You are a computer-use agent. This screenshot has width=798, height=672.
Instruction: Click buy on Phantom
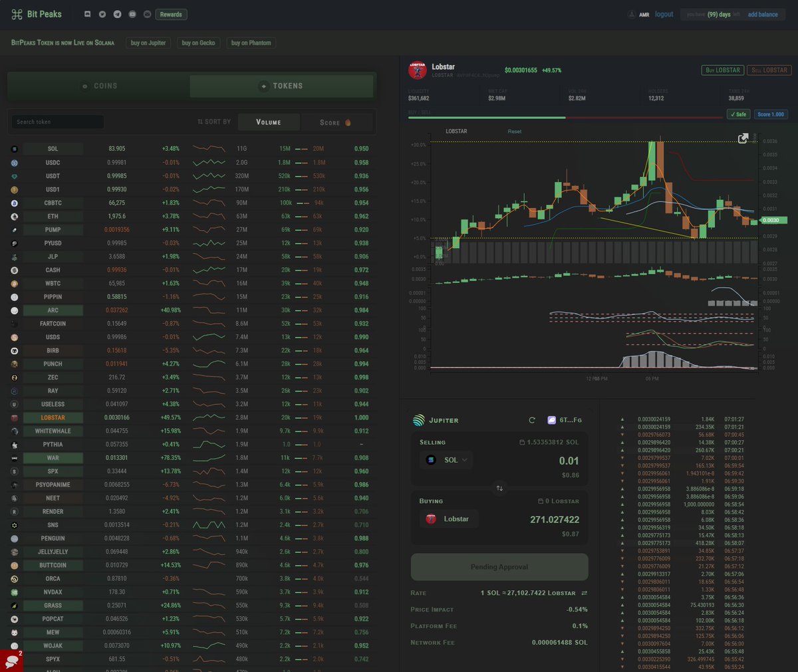(x=251, y=43)
